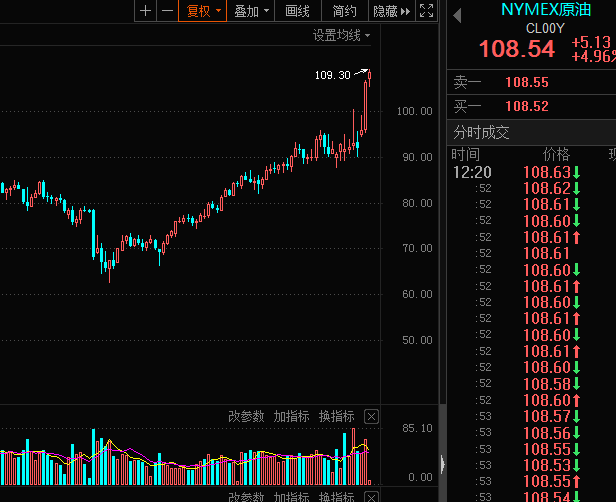Image resolution: width=616 pixels, height=502 pixels.
Task: Expand the 叠加 overlay dropdown
Action: point(250,11)
